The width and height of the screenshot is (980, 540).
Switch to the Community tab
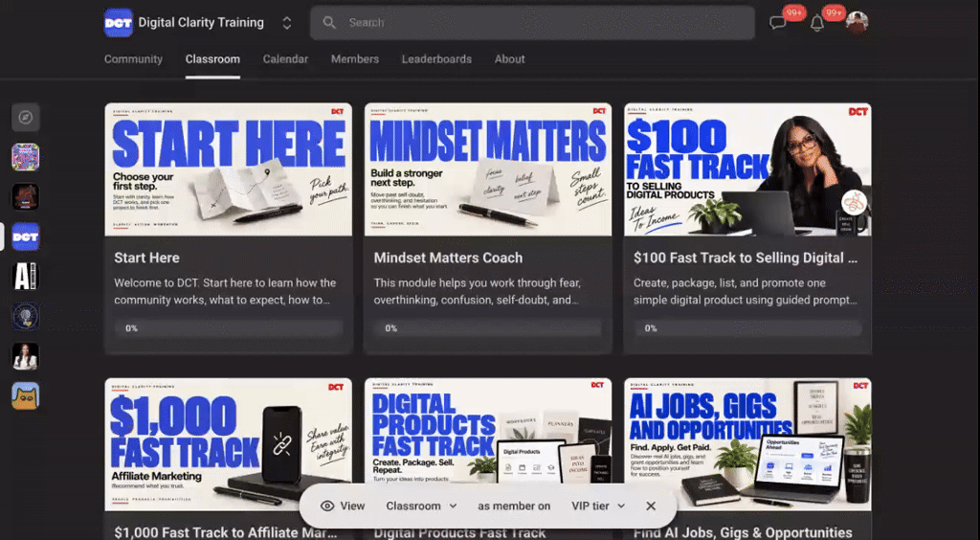[133, 58]
